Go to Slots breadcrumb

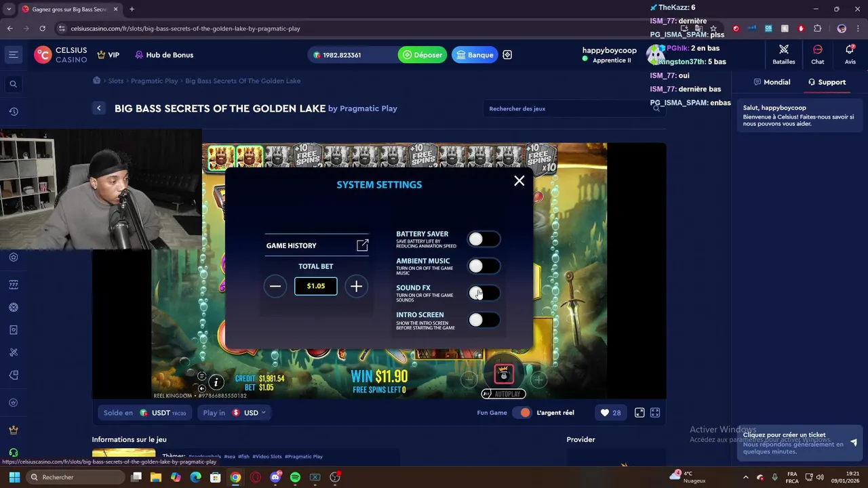(x=116, y=81)
